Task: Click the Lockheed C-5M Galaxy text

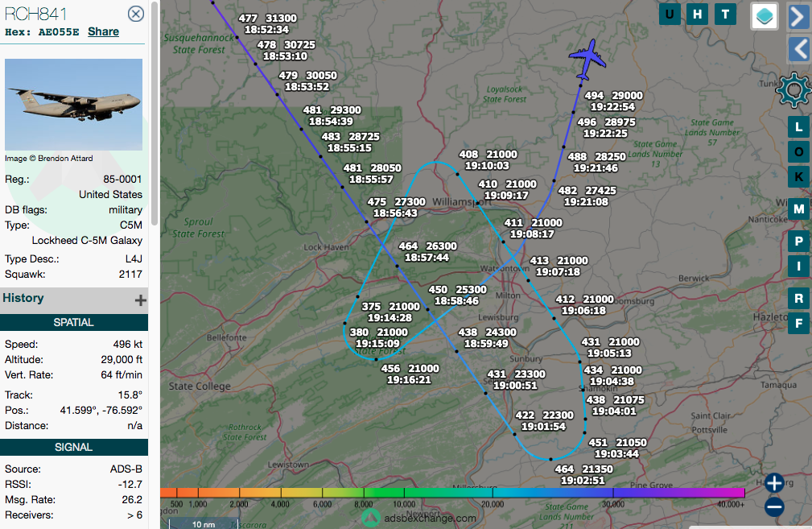Action: 87,241
